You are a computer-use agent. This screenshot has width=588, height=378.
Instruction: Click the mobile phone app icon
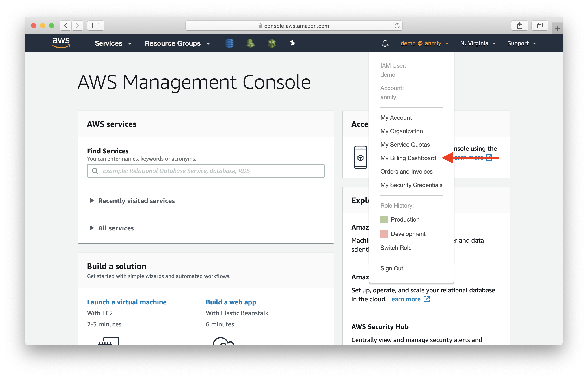pyautogui.click(x=360, y=157)
